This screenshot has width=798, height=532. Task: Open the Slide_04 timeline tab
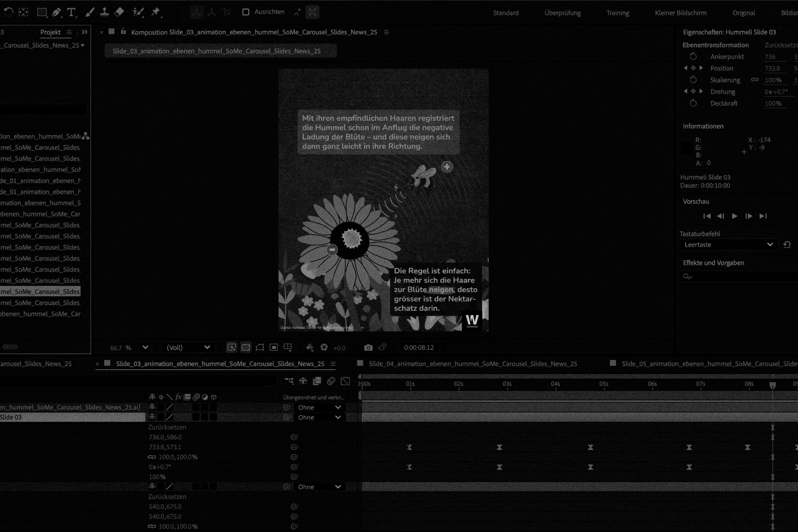[473, 364]
